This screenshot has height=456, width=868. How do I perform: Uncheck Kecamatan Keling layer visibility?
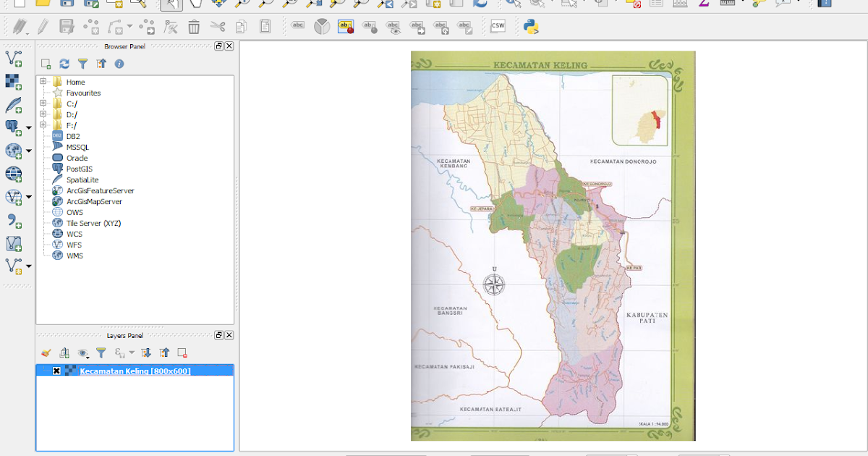tap(56, 370)
